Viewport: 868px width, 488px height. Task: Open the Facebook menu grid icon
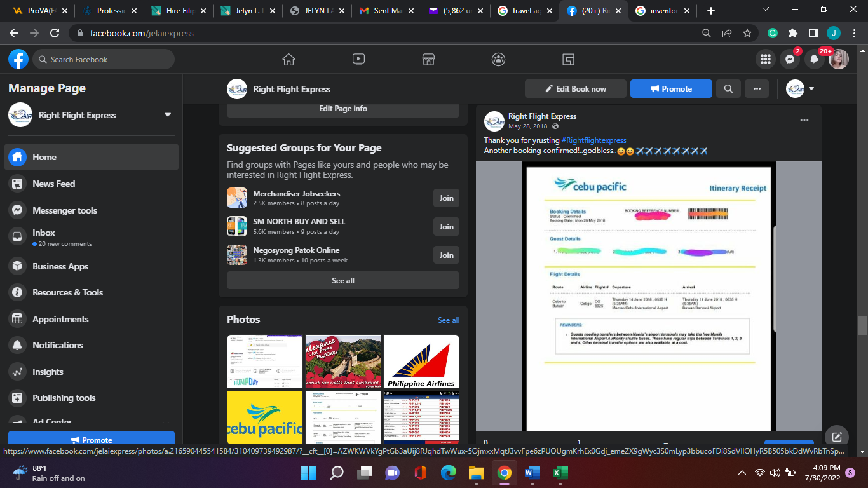pos(766,59)
